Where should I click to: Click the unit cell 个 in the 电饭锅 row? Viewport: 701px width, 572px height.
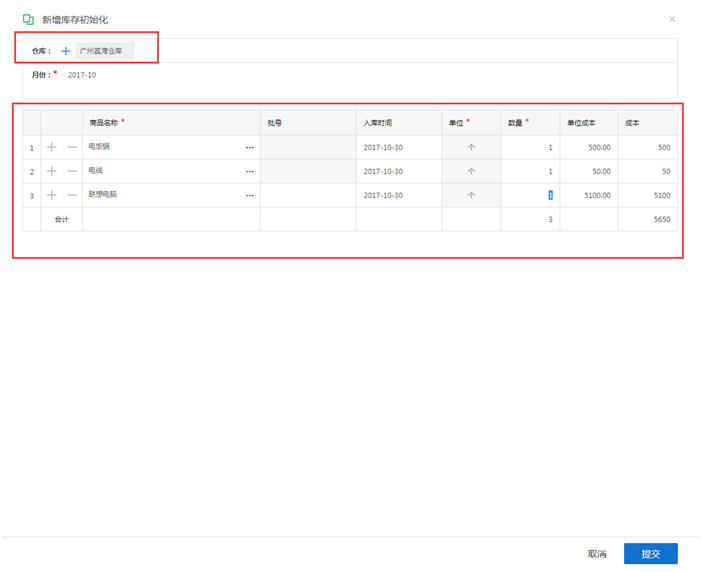(x=471, y=147)
